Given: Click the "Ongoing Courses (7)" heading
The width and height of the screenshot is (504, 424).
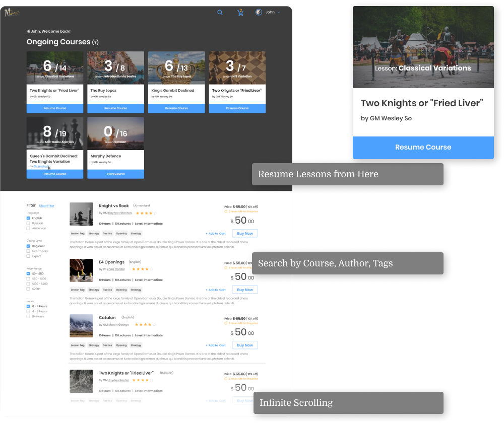Looking at the screenshot, I should click(x=62, y=42).
